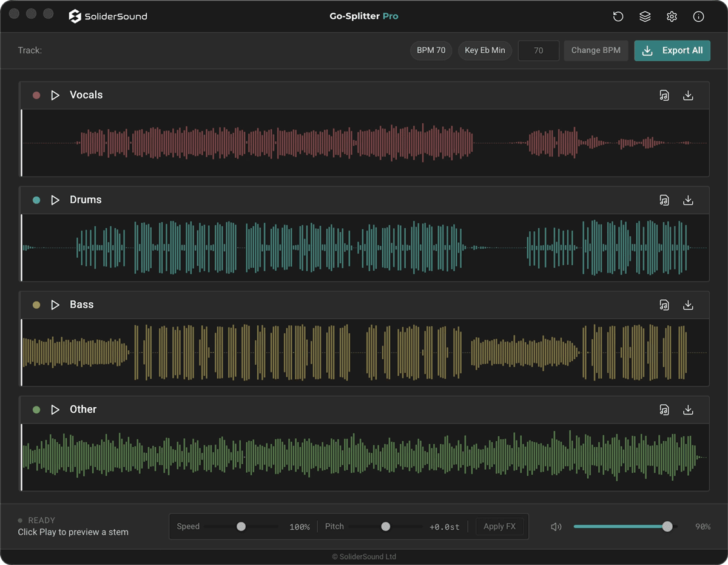Click inside the Bass waveform
Screen dimensions: 728x565
click(365, 353)
